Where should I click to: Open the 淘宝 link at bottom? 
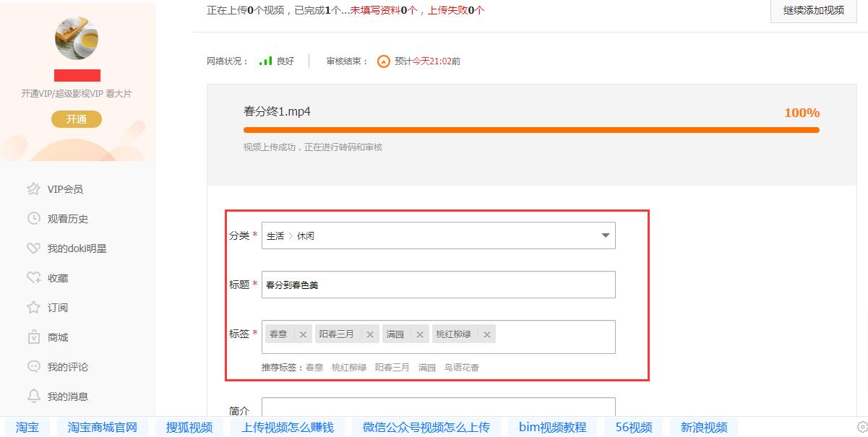coord(27,428)
